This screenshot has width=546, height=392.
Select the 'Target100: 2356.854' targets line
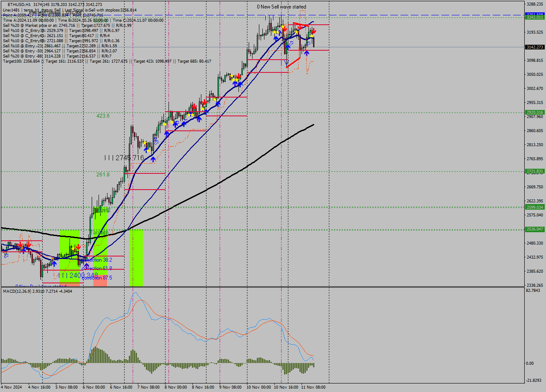(x=107, y=61)
